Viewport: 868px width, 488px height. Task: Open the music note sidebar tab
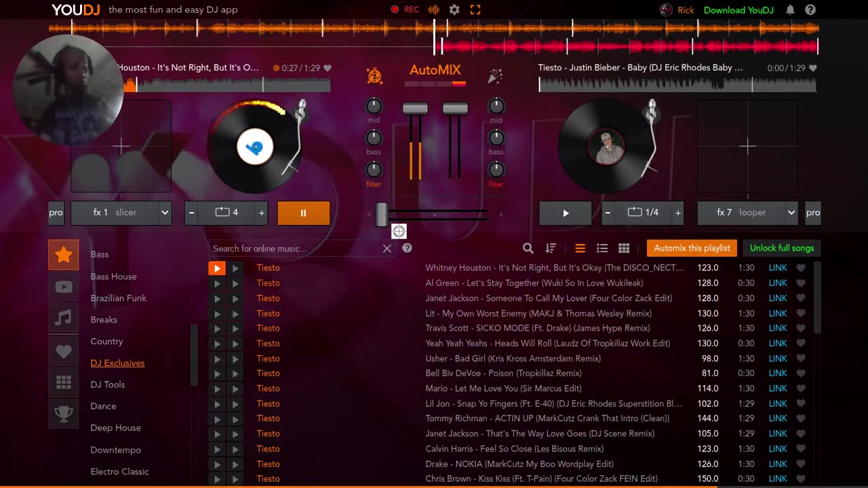[x=64, y=318]
